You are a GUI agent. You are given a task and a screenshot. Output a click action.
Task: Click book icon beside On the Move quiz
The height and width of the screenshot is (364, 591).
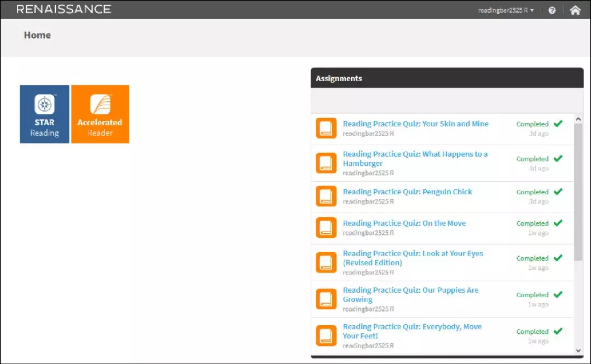[326, 228]
